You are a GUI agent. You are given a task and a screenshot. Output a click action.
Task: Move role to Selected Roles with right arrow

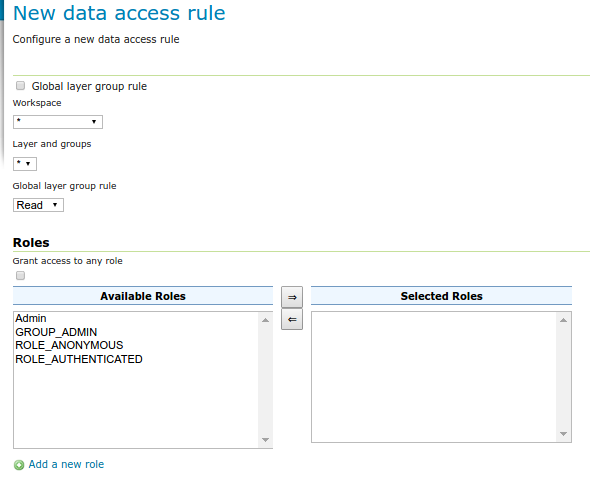coord(292,297)
